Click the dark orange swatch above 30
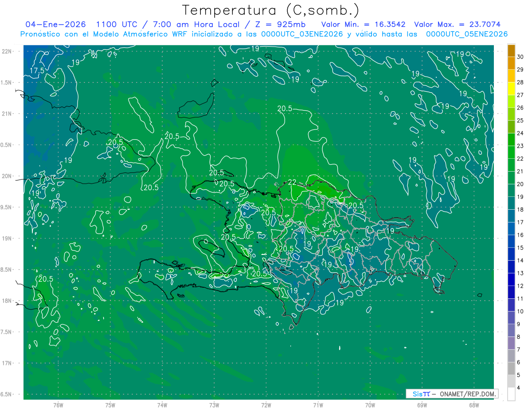Screen dimensions: 532x411 click(511, 50)
